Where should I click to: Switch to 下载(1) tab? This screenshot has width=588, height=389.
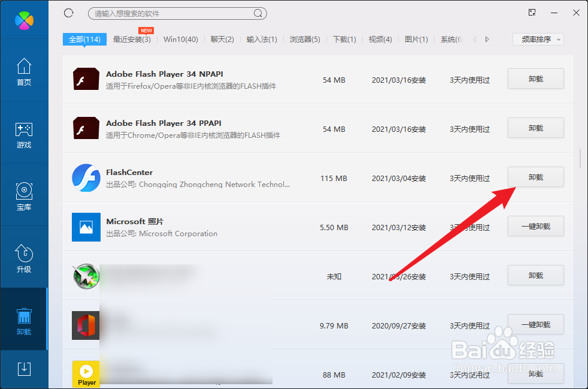coord(344,40)
